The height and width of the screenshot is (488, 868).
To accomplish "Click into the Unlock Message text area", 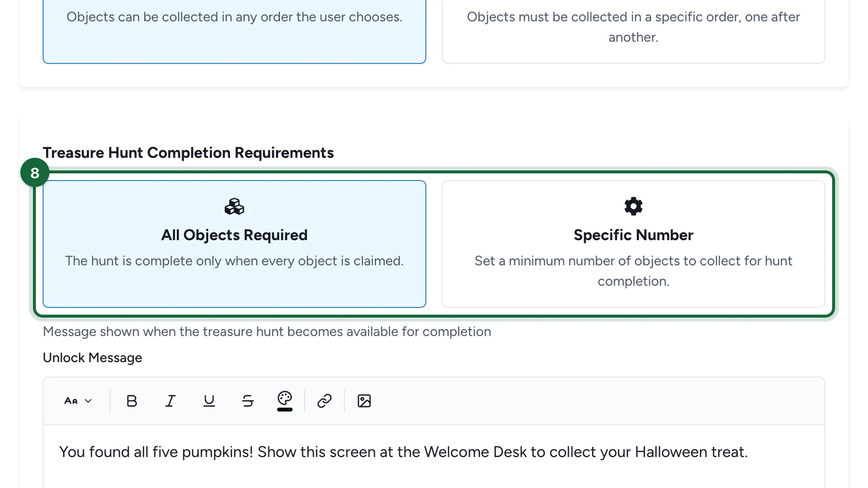I will 434,456.
